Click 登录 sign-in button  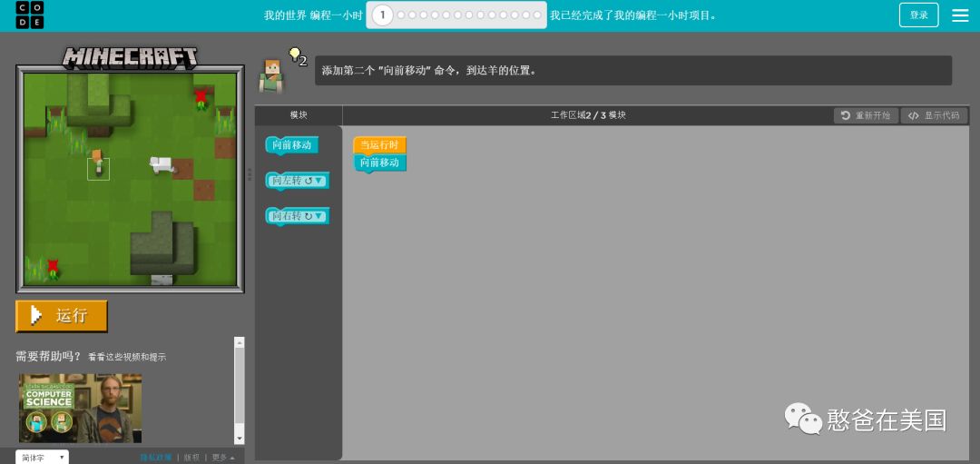[918, 15]
